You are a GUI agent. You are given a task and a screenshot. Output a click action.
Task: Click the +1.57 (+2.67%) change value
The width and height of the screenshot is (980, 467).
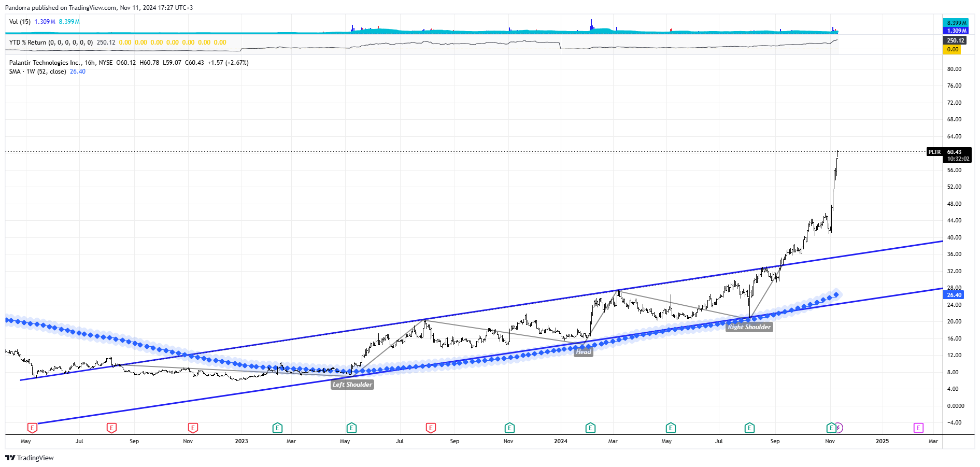(x=228, y=63)
